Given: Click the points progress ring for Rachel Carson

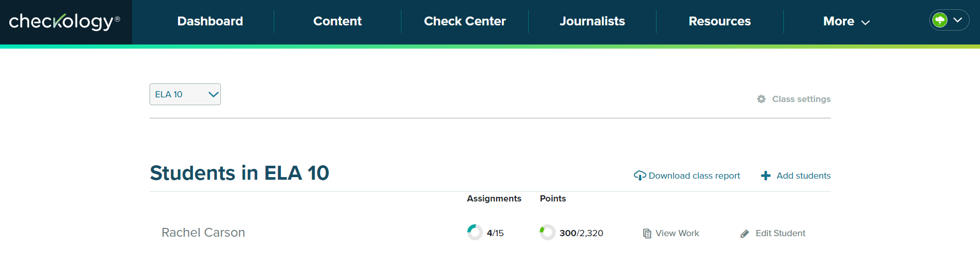Looking at the screenshot, I should [x=547, y=232].
